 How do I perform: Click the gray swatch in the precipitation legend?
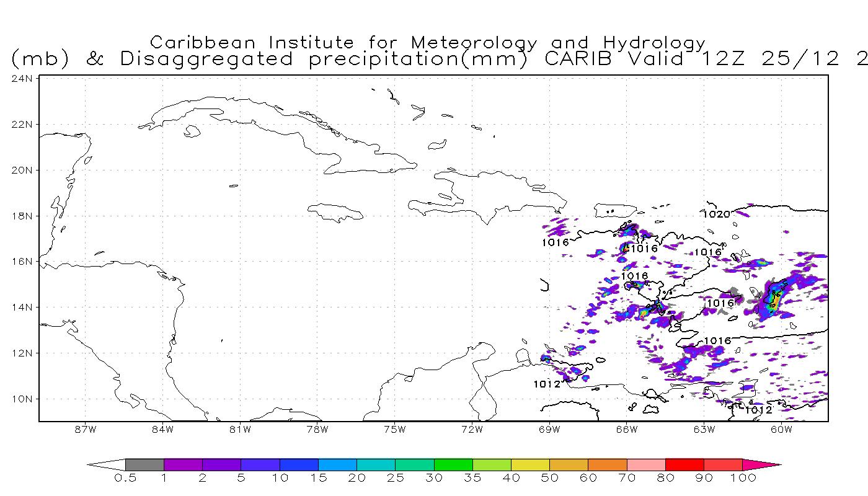[144, 464]
